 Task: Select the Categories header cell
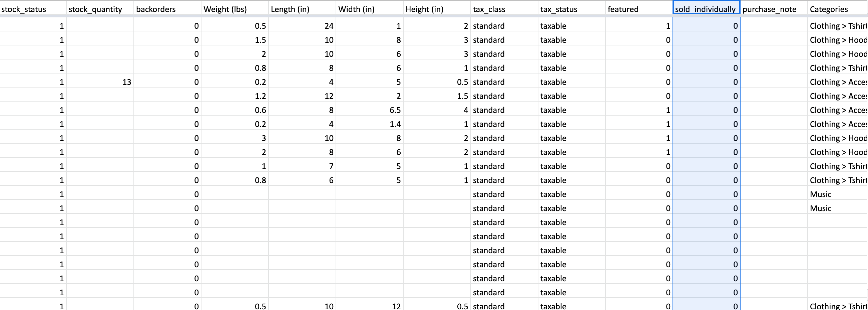[x=837, y=9]
